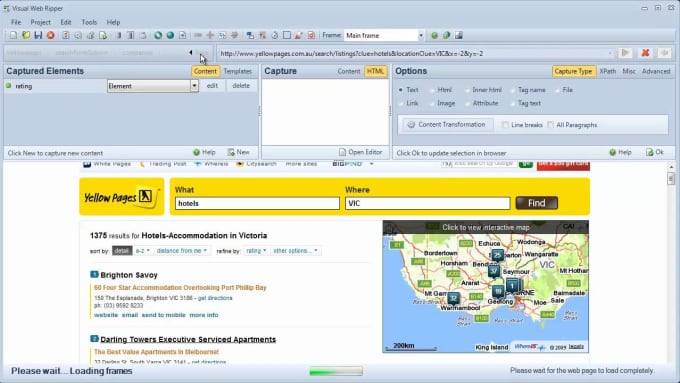Select the Image radio option
This screenshot has width=680, height=383.
coord(432,103)
